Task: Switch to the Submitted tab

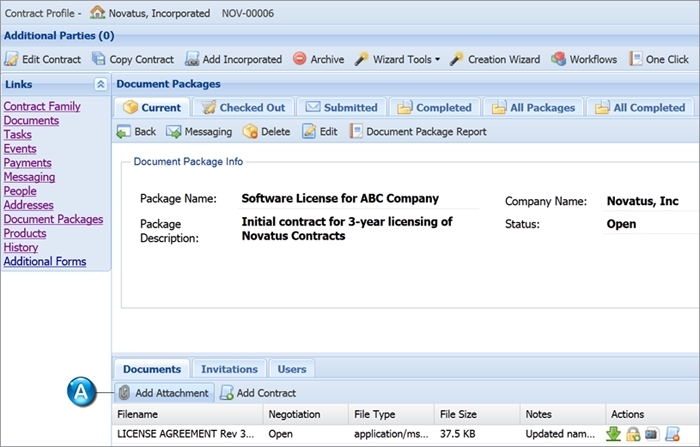Action: point(342,108)
